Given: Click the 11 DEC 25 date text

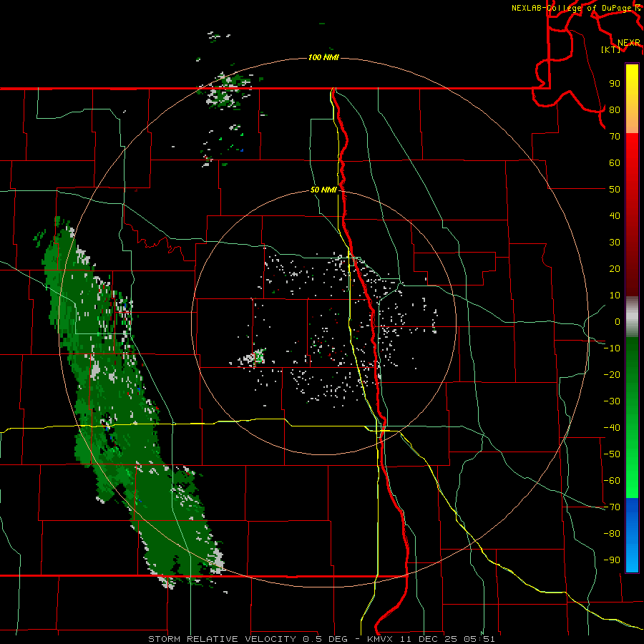Looking at the screenshot, I should click(x=430, y=639).
